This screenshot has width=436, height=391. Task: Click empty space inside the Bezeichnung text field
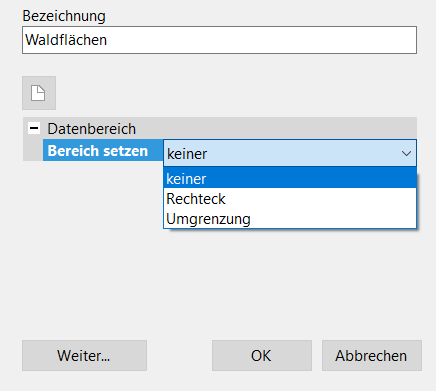point(260,40)
